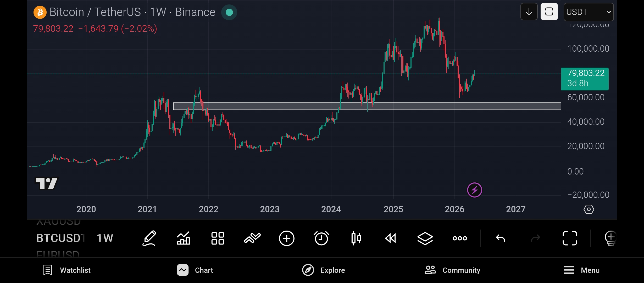Open the drawing tools pencil icon
The width and height of the screenshot is (644, 283).
point(149,238)
